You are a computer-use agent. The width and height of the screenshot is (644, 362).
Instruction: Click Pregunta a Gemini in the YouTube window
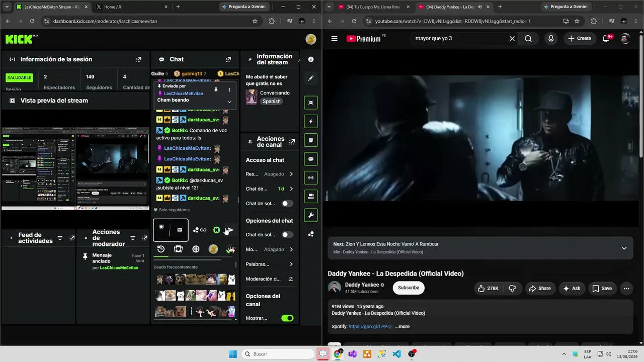566,7
